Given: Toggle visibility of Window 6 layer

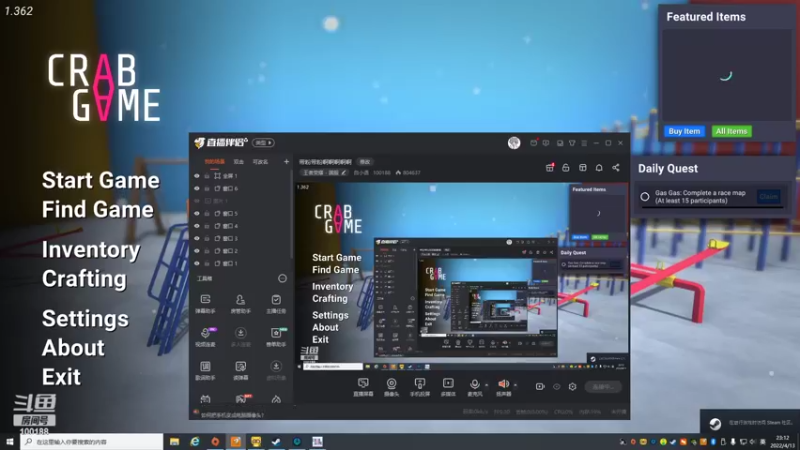Looking at the screenshot, I should pos(197,188).
